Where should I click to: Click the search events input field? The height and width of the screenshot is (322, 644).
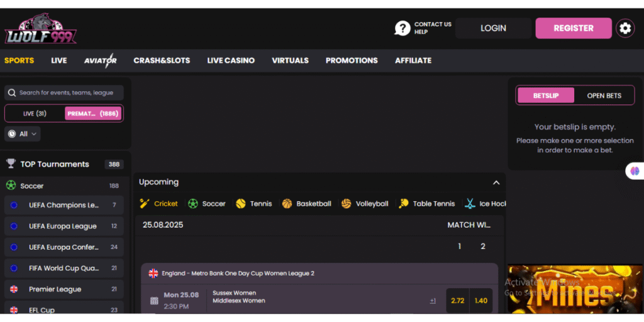tap(66, 92)
